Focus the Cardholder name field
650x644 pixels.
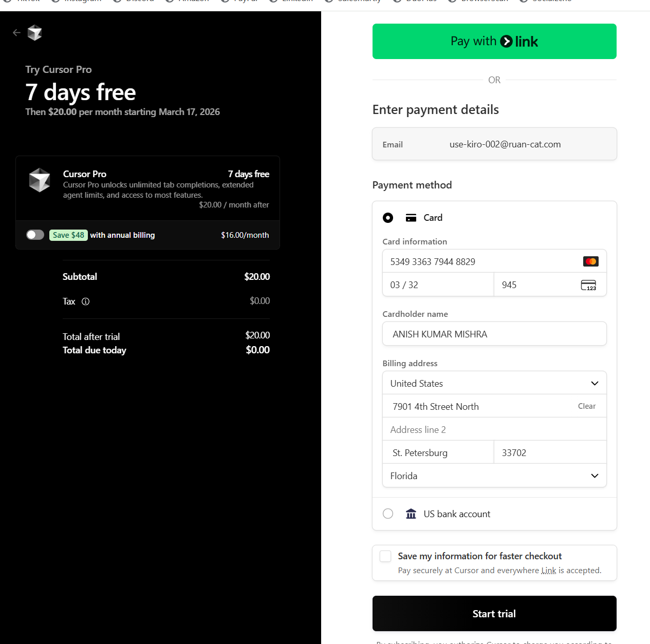tap(494, 334)
